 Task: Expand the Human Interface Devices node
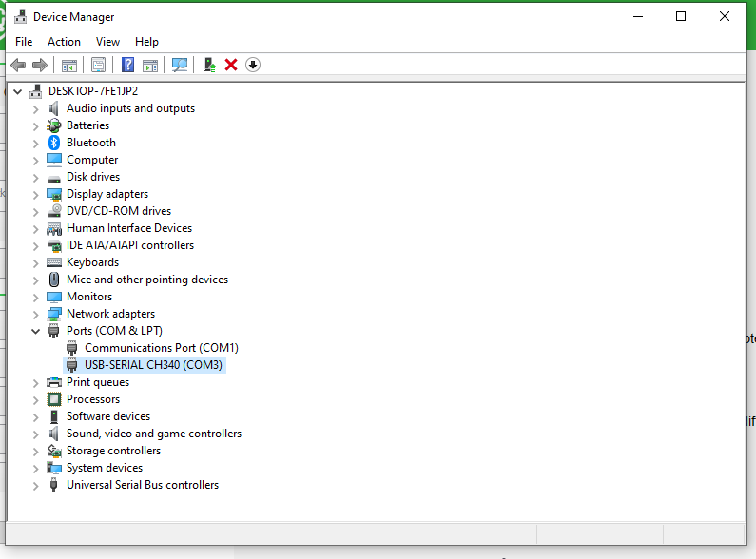point(36,228)
